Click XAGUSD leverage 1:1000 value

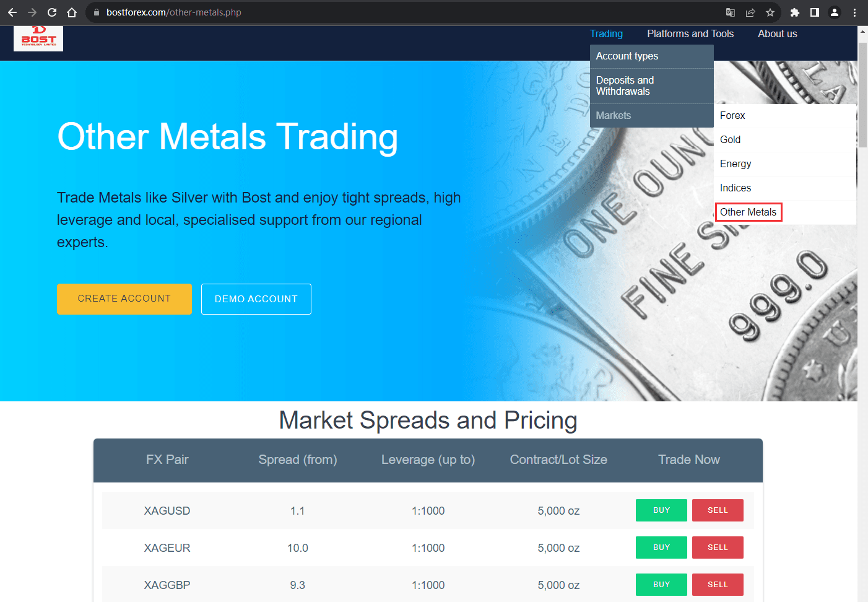428,511
